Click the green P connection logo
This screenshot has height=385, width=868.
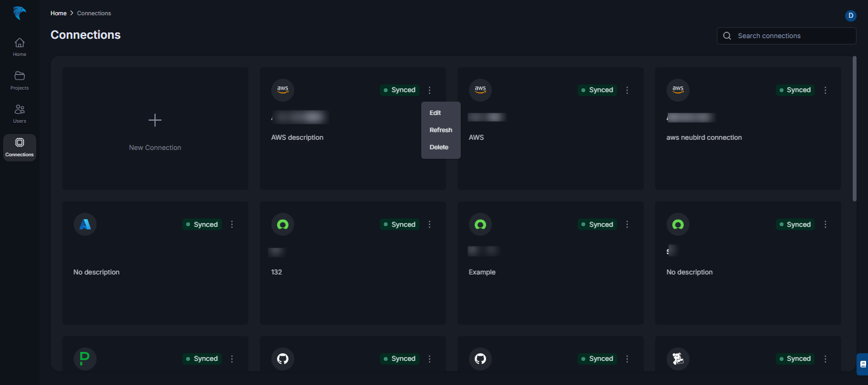(85, 358)
